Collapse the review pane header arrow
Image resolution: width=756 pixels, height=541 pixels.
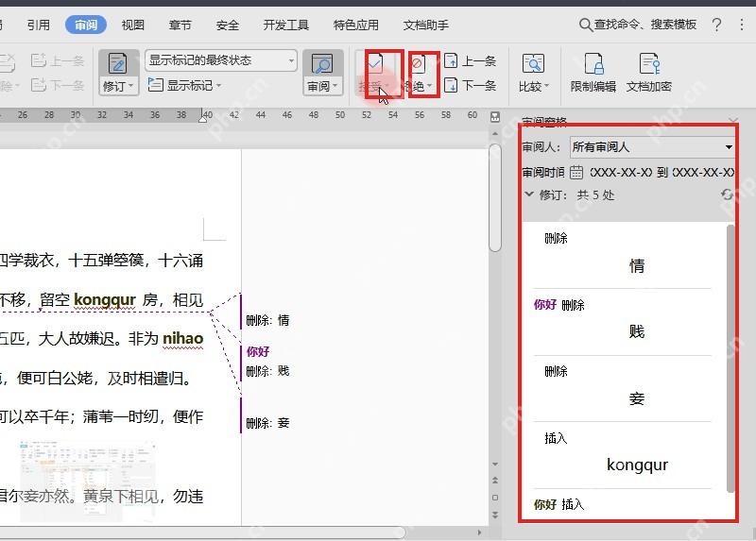point(733,119)
